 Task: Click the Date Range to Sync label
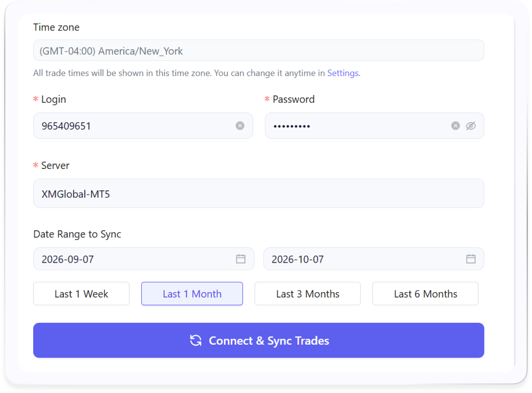[77, 234]
